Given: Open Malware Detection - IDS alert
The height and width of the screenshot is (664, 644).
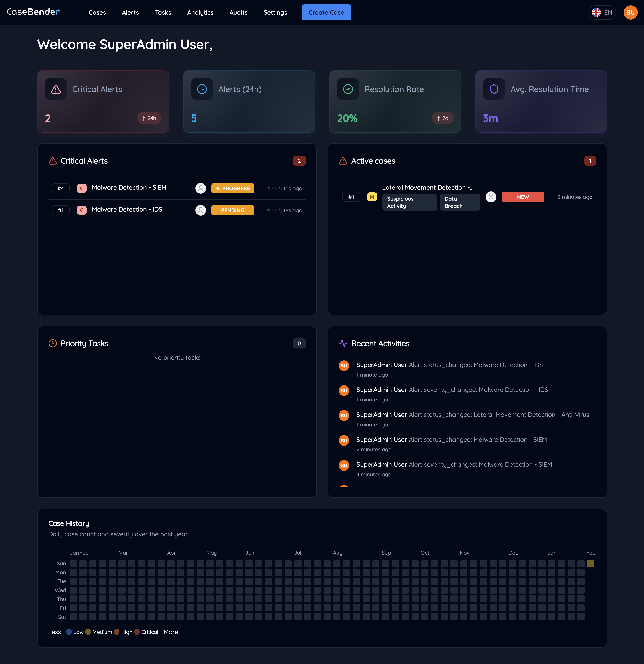Looking at the screenshot, I should coord(127,210).
